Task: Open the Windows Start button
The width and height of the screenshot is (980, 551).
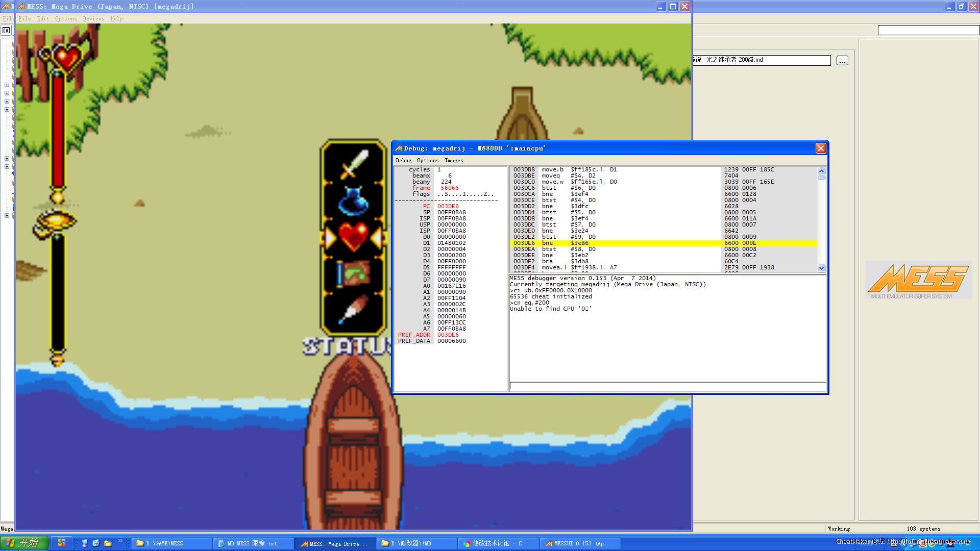Action: (x=24, y=543)
